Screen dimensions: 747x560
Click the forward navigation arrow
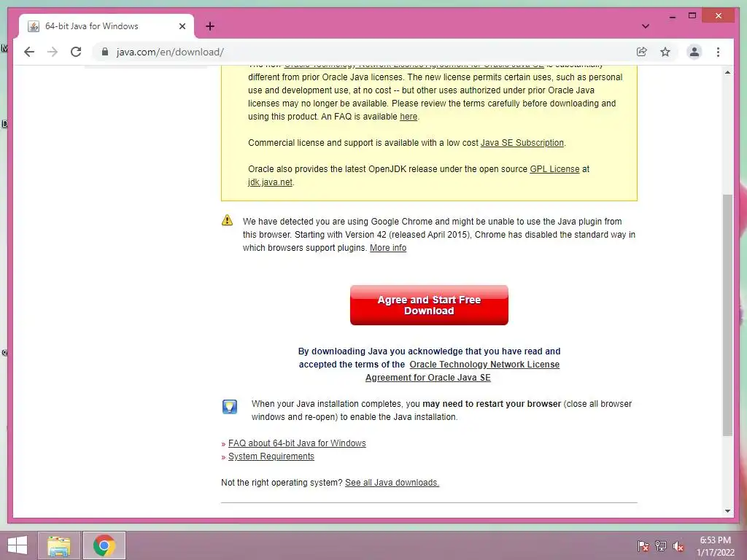click(x=53, y=52)
